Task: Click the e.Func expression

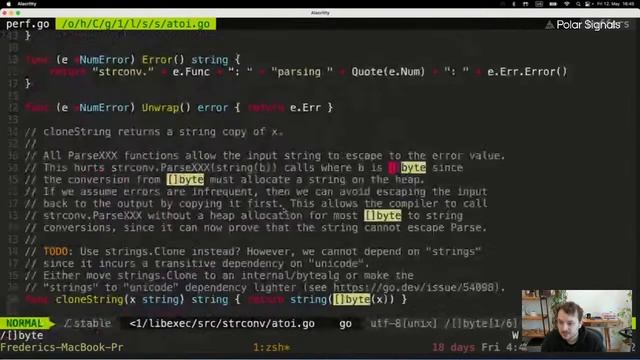Action: point(191,72)
